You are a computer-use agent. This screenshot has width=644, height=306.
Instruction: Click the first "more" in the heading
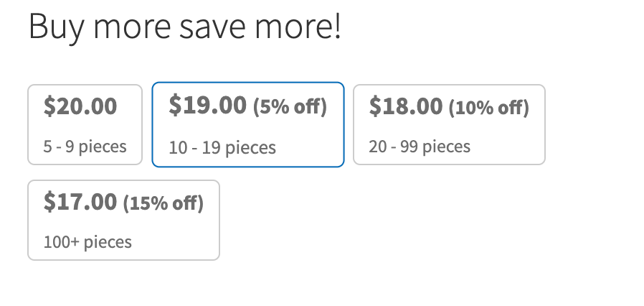[x=132, y=29]
